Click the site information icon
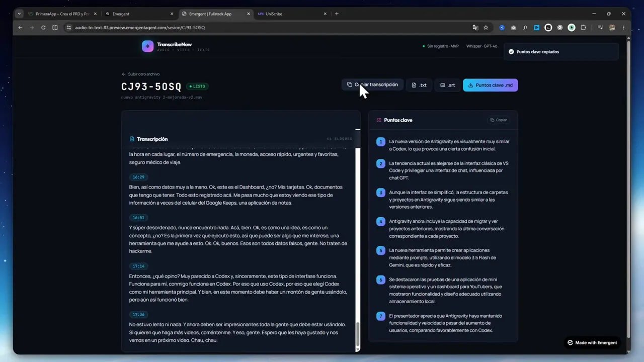This screenshot has height=362, width=644. (69, 28)
